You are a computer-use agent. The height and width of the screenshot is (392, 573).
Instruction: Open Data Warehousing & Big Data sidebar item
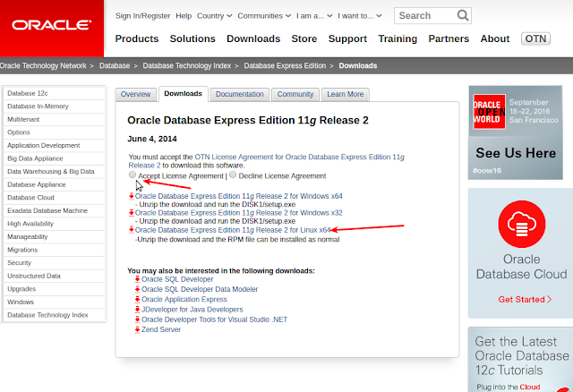(54, 171)
